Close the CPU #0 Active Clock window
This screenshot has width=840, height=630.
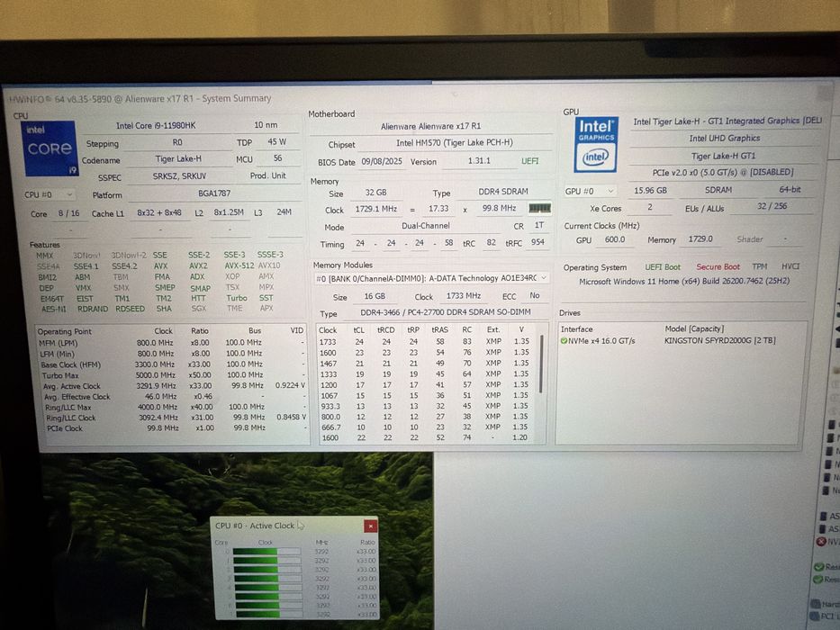(370, 526)
